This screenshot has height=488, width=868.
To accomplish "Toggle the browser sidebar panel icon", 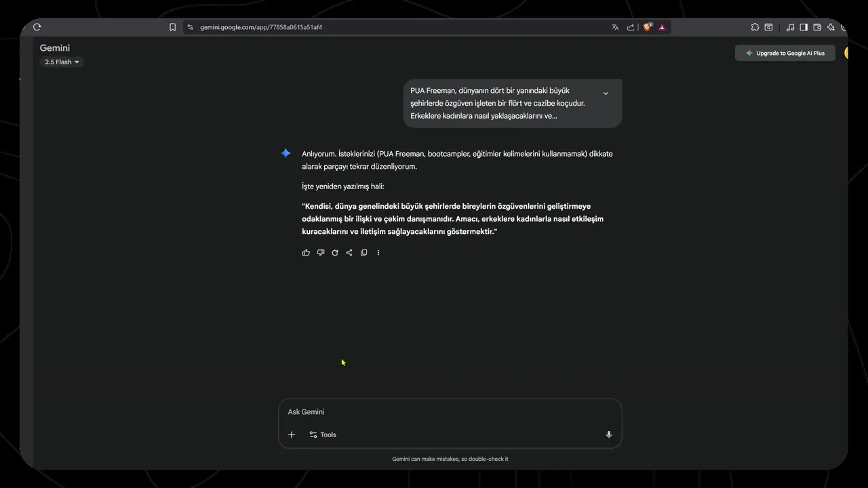I will tap(804, 27).
